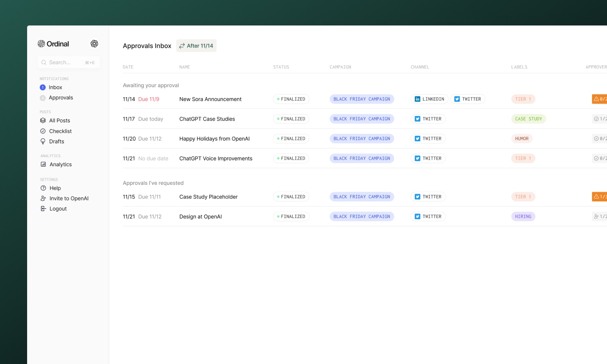Select Invite to OpenAI

[x=69, y=199]
